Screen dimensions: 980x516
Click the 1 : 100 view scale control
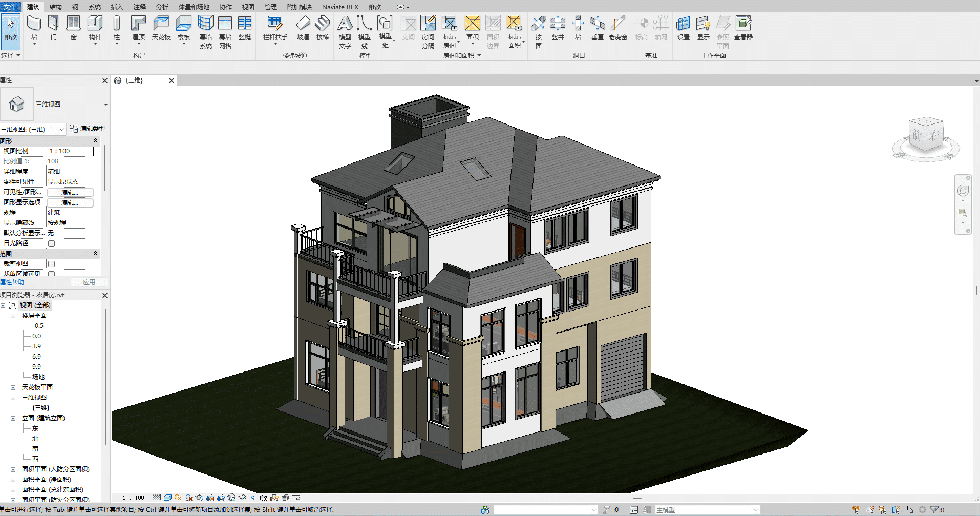pos(133,498)
